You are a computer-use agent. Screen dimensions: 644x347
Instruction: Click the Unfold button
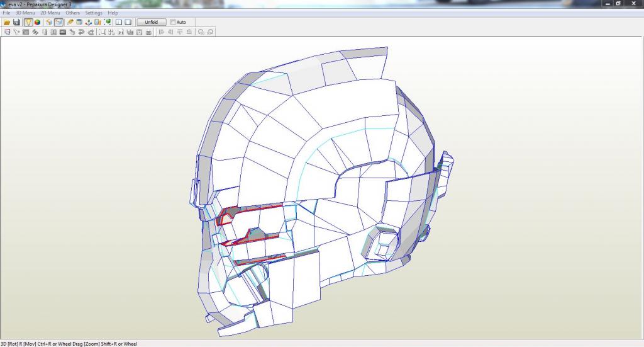tap(152, 22)
